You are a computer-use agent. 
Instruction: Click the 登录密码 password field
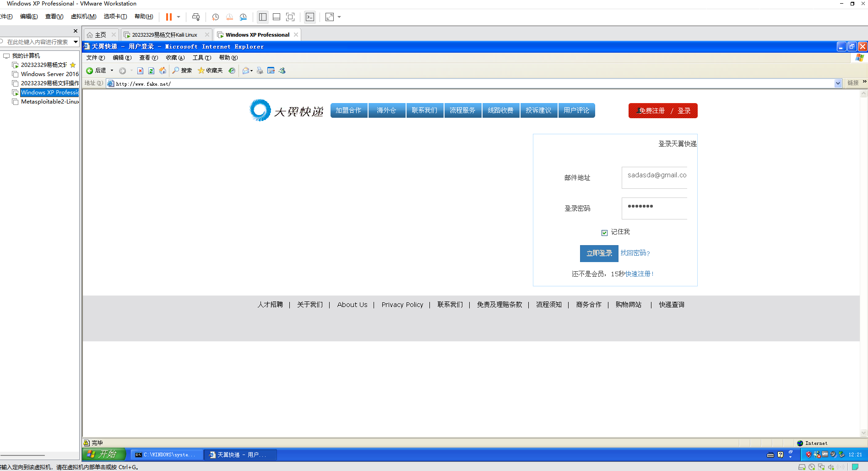click(x=655, y=208)
